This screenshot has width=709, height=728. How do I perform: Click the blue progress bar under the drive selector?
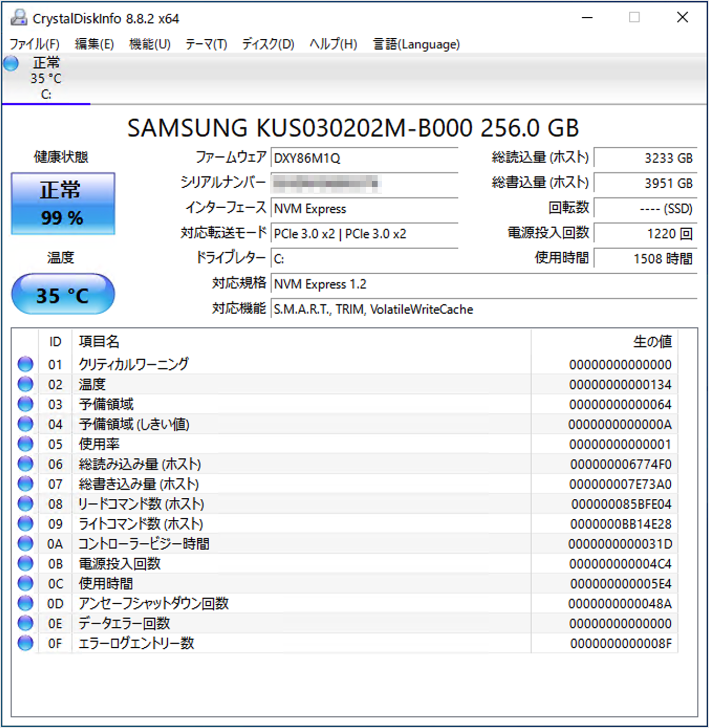pyautogui.click(x=45, y=104)
